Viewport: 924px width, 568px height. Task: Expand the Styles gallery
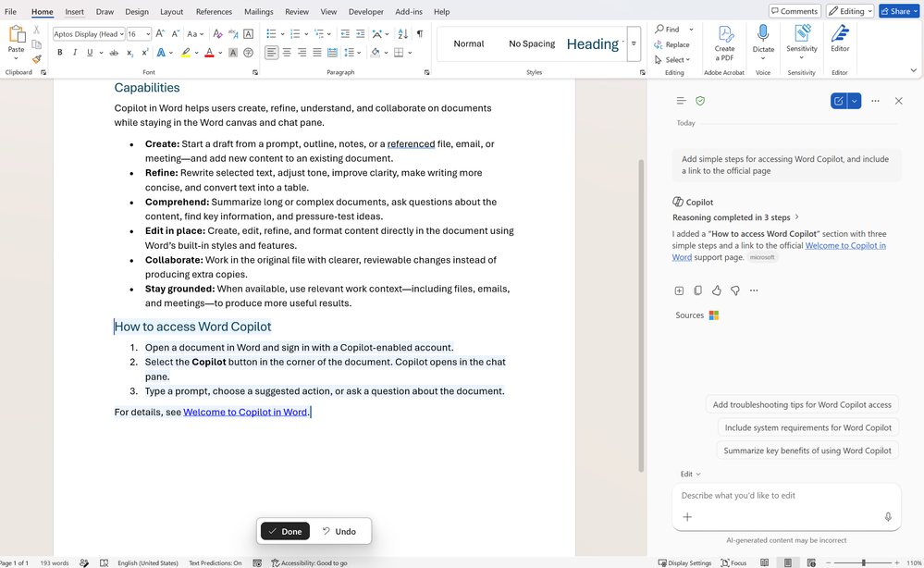634,43
